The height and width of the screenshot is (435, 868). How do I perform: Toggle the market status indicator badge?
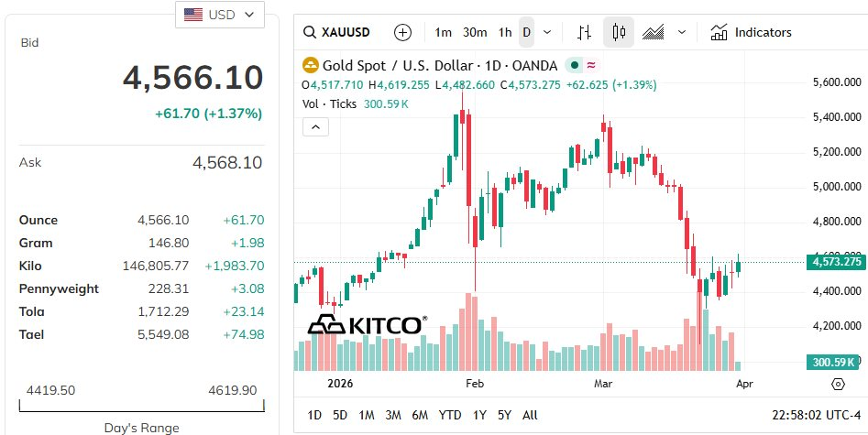tap(575, 65)
